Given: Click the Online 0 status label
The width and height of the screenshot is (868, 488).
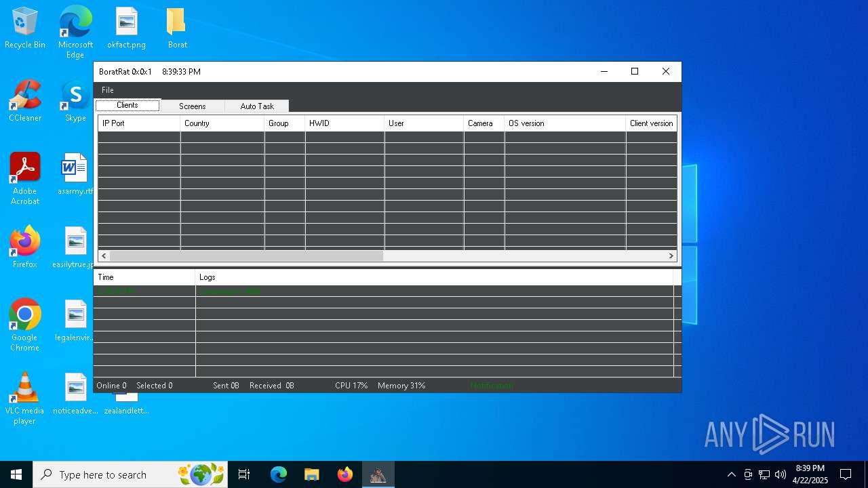Looking at the screenshot, I should [x=111, y=386].
